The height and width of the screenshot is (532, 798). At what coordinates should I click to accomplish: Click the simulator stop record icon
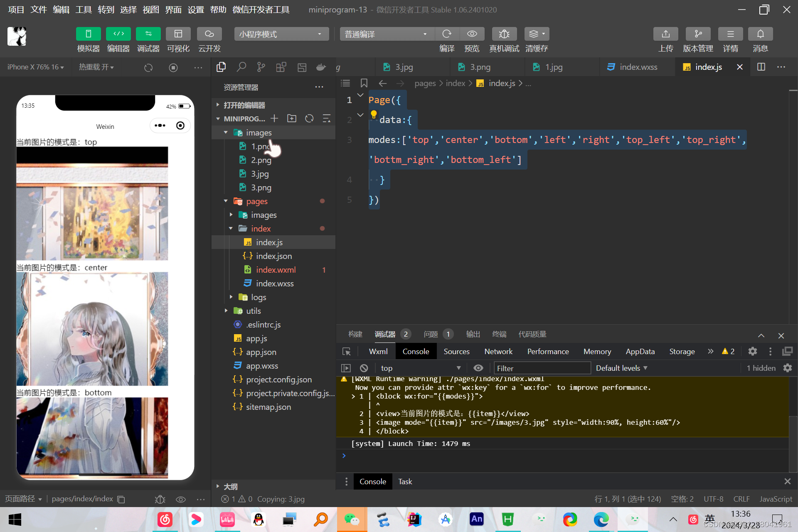pos(173,67)
